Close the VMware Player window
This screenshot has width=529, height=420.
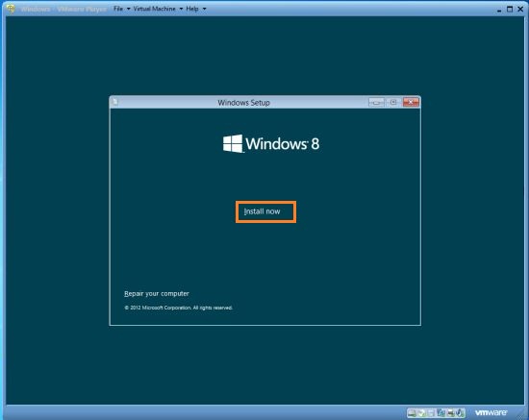coord(520,9)
